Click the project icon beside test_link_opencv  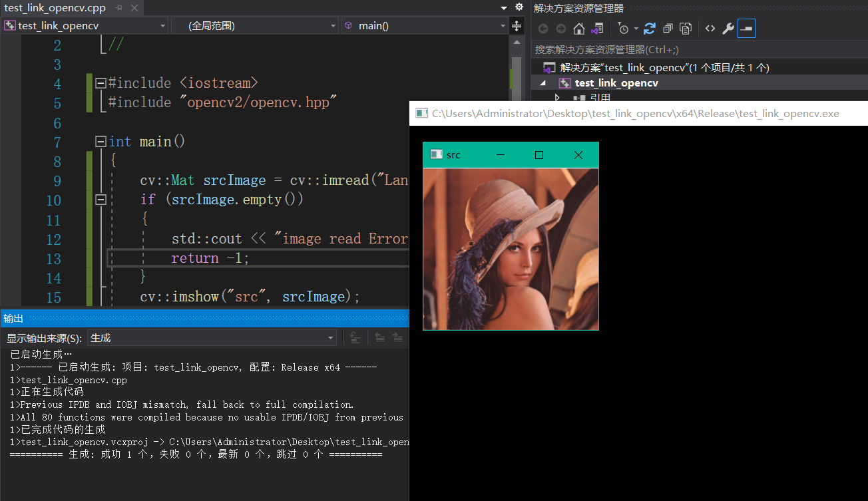pyautogui.click(x=564, y=83)
